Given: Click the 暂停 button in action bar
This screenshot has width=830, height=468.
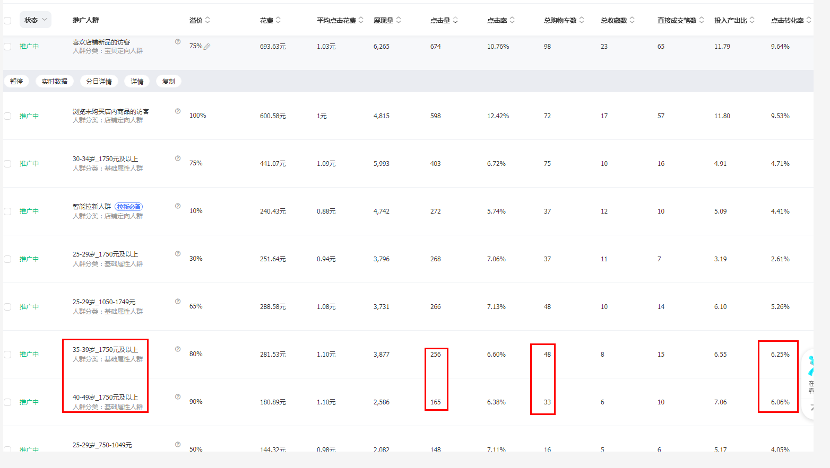Looking at the screenshot, I should pos(17,80).
